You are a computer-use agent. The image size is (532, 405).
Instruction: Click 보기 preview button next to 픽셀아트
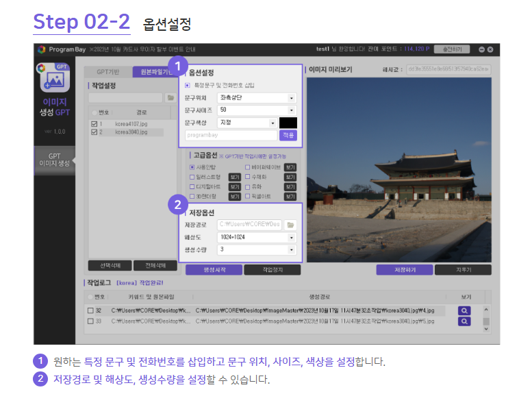pos(290,196)
